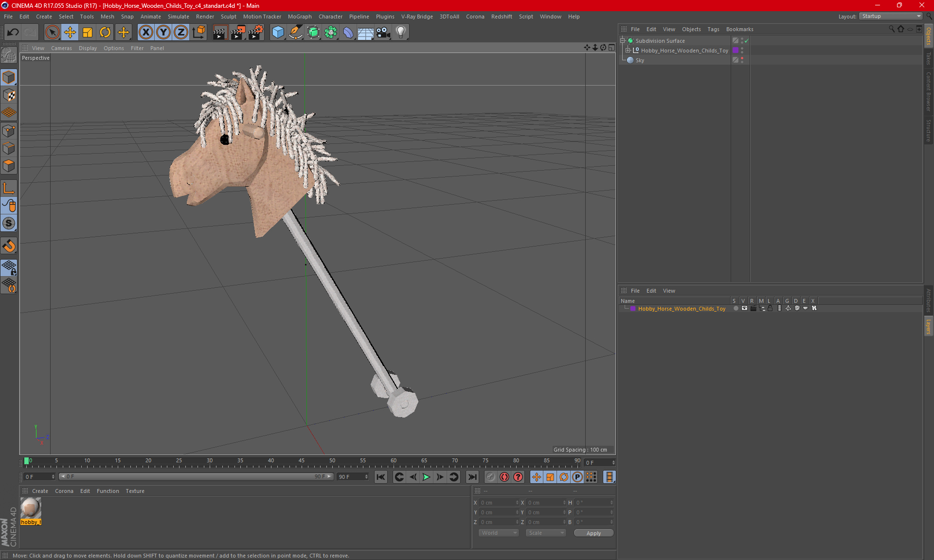
Task: Expand Hobby_Horse_Wooden_Childs_Toy object node
Action: click(628, 51)
